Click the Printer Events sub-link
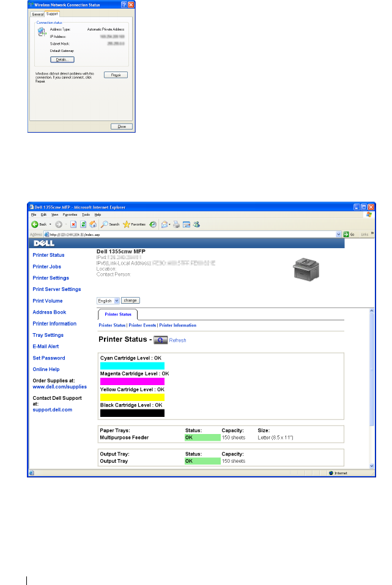 [142, 325]
